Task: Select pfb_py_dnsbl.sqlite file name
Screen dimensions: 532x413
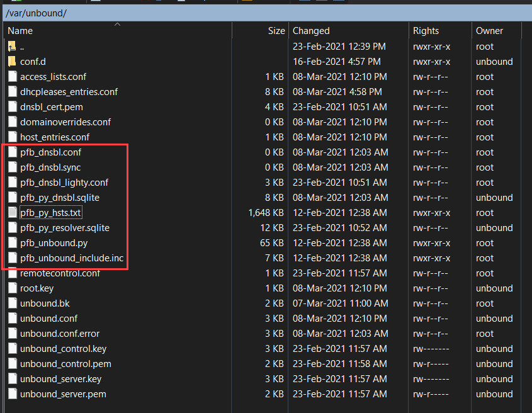Action: tap(60, 198)
